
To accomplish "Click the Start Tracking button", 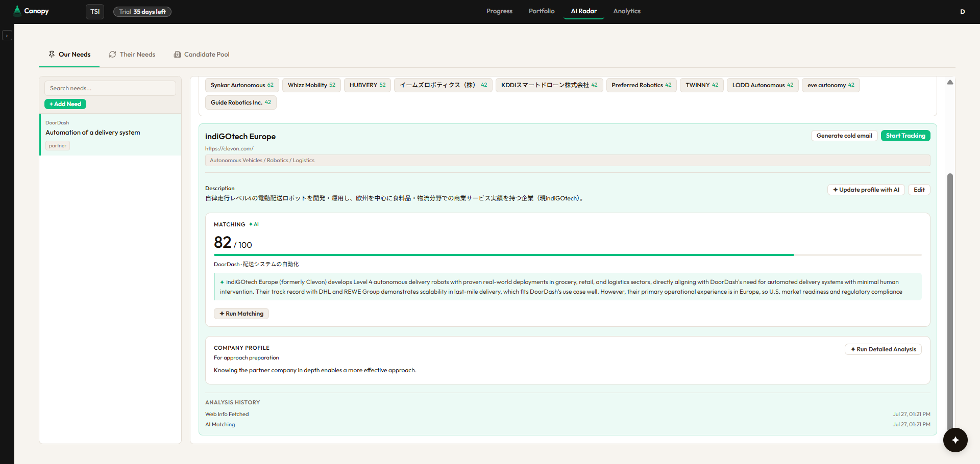I will pos(905,136).
